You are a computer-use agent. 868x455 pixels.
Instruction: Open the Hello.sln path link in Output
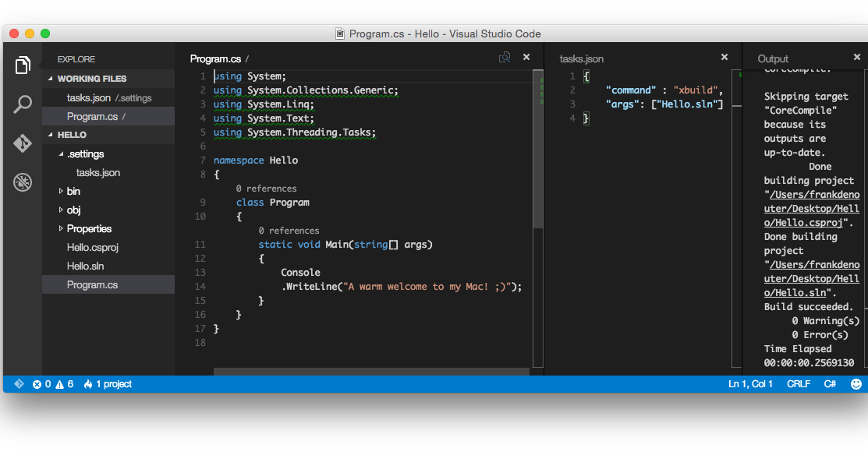(812, 279)
